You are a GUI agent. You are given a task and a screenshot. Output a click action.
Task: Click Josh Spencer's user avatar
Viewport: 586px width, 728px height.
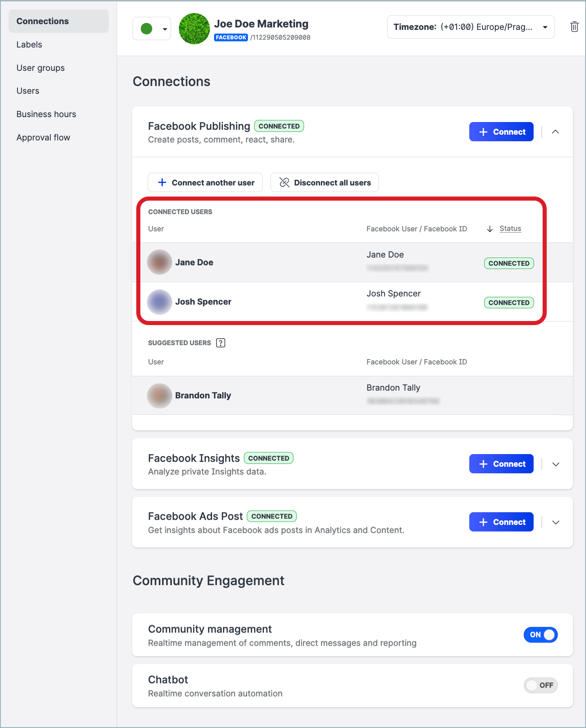click(159, 302)
